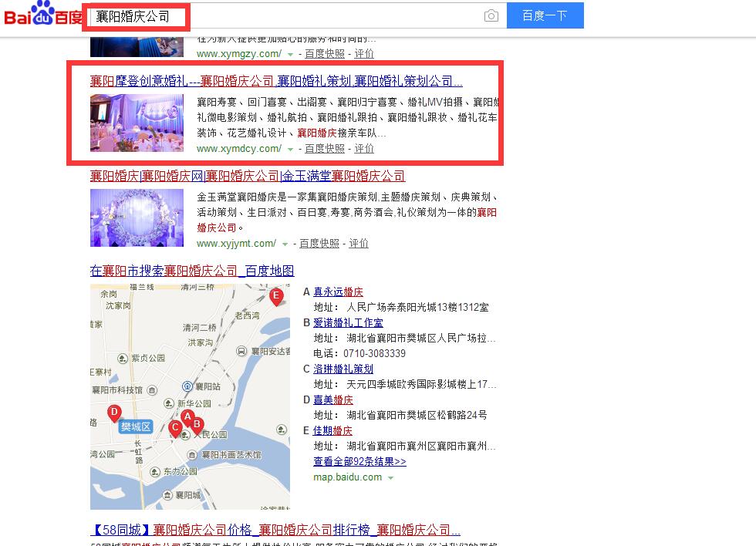Click 襄阳书画艺术馆 icon on map
The height and width of the screenshot is (546, 756).
coord(192,455)
